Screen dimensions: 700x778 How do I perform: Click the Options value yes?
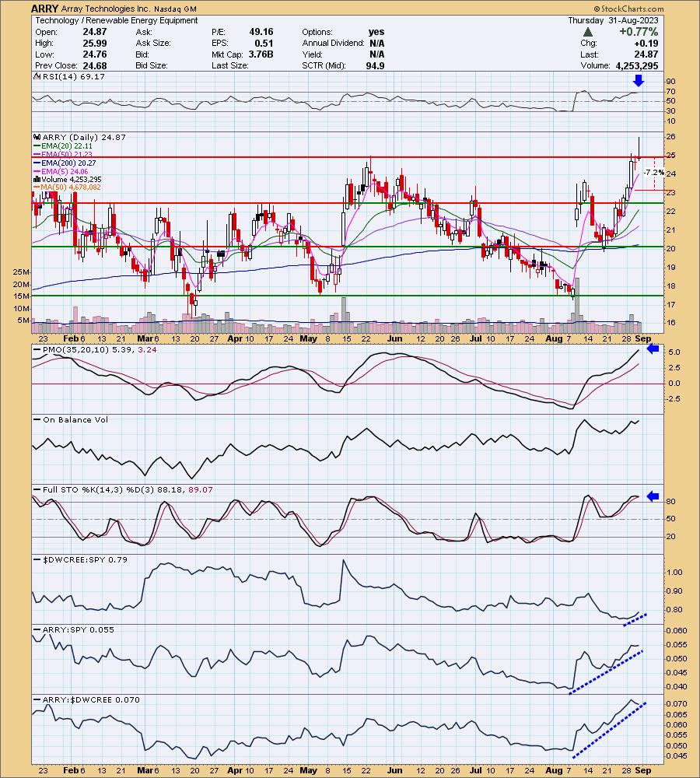tap(376, 32)
